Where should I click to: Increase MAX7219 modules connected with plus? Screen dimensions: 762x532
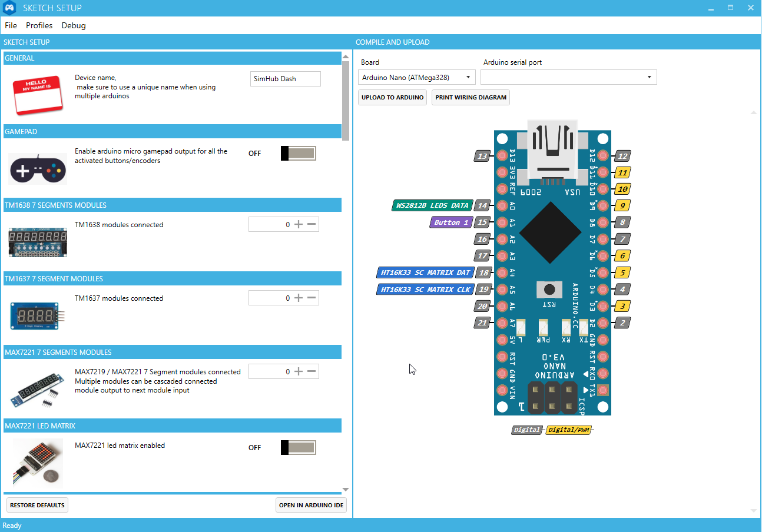[x=299, y=371]
